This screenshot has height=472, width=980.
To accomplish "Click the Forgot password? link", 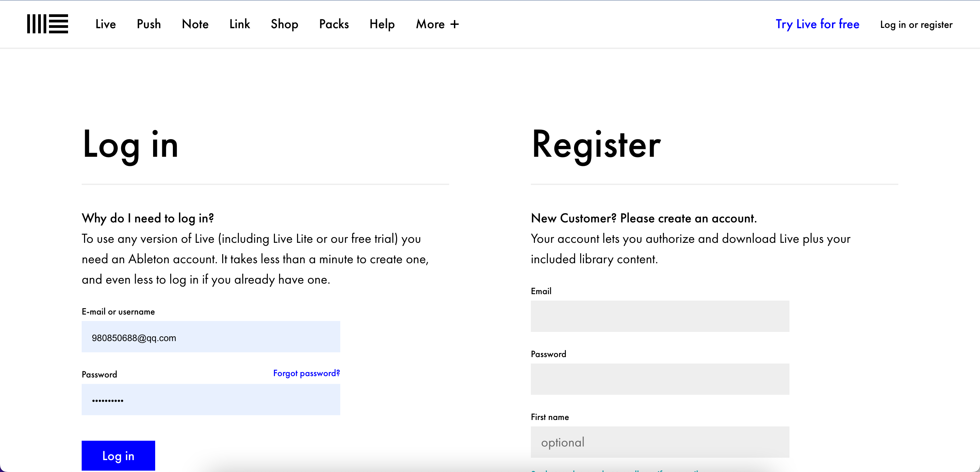I will click(x=307, y=373).
